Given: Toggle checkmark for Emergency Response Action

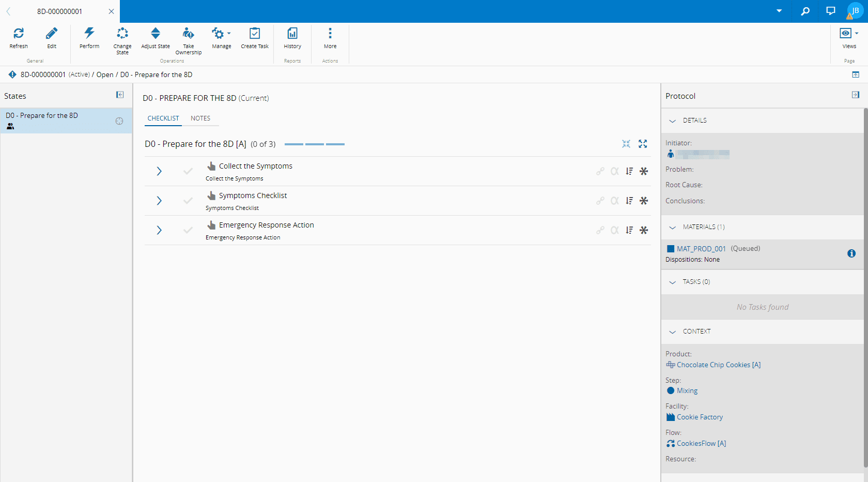Looking at the screenshot, I should point(188,230).
